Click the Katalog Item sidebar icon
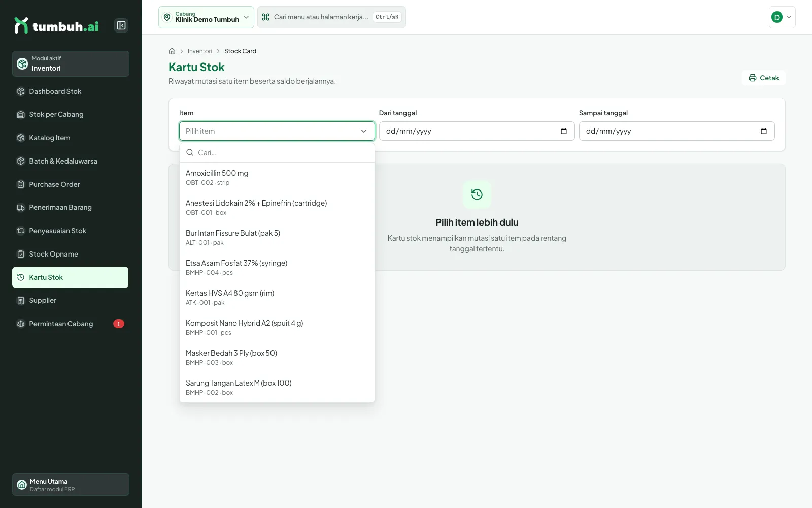This screenshot has height=508, width=812. coord(21,138)
